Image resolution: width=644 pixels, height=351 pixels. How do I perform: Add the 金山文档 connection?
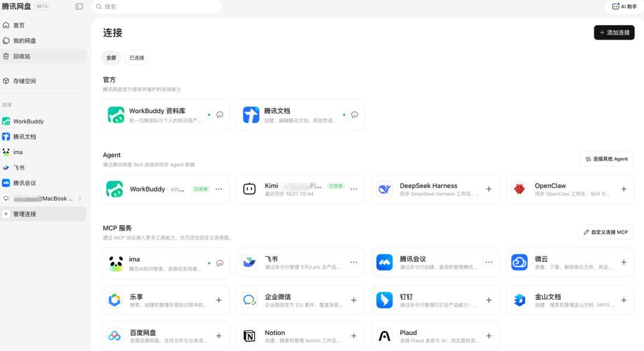(624, 300)
